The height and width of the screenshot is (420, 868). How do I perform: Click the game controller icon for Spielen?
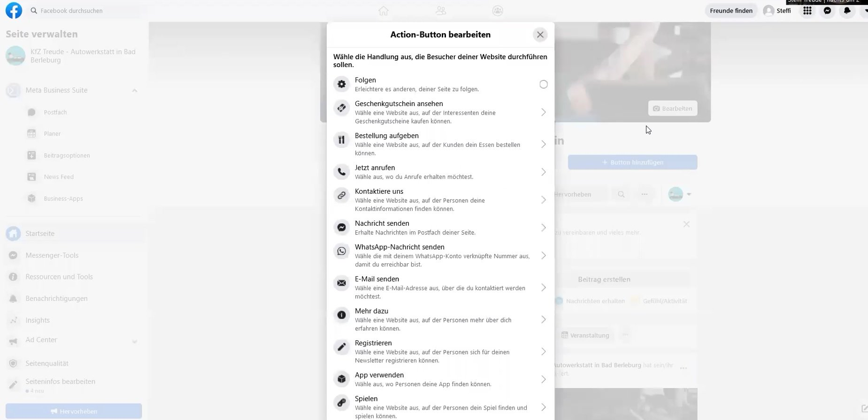(342, 403)
